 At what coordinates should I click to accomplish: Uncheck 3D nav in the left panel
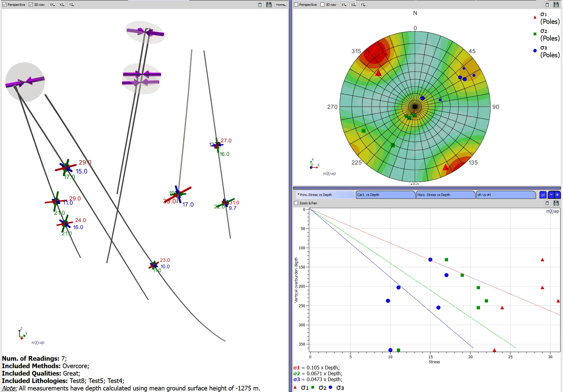(x=31, y=5)
